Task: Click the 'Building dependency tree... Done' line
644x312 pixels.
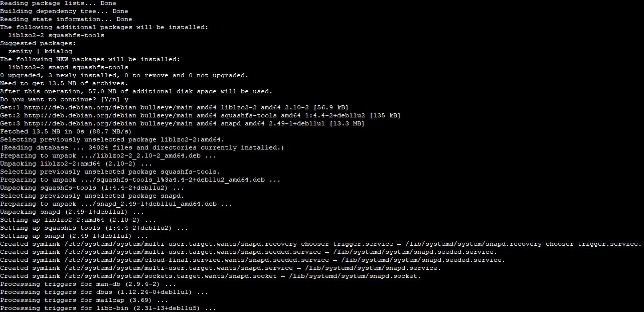Action: 64,11
